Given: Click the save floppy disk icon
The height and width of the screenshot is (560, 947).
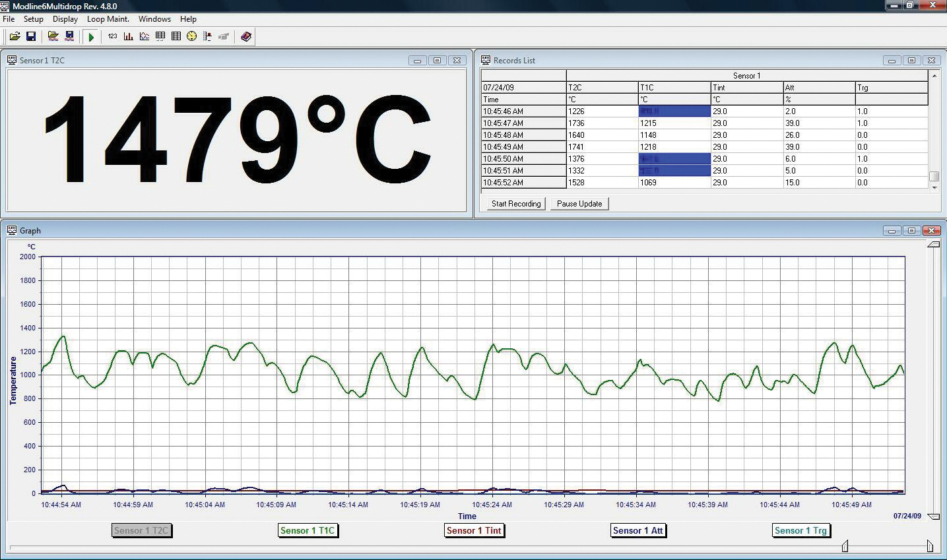Looking at the screenshot, I should [31, 36].
